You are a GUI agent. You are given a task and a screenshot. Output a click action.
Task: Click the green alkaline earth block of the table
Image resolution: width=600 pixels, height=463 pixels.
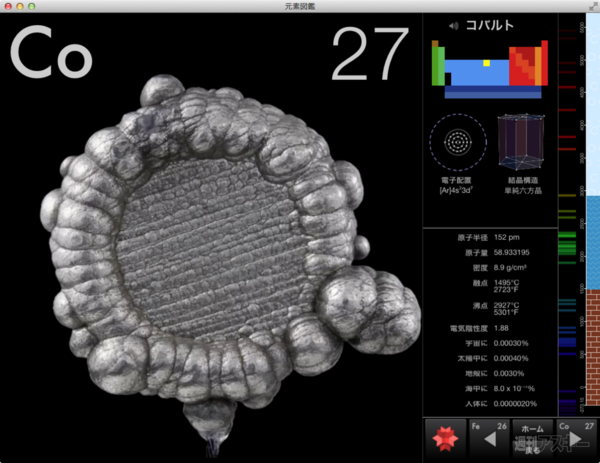tap(441, 66)
